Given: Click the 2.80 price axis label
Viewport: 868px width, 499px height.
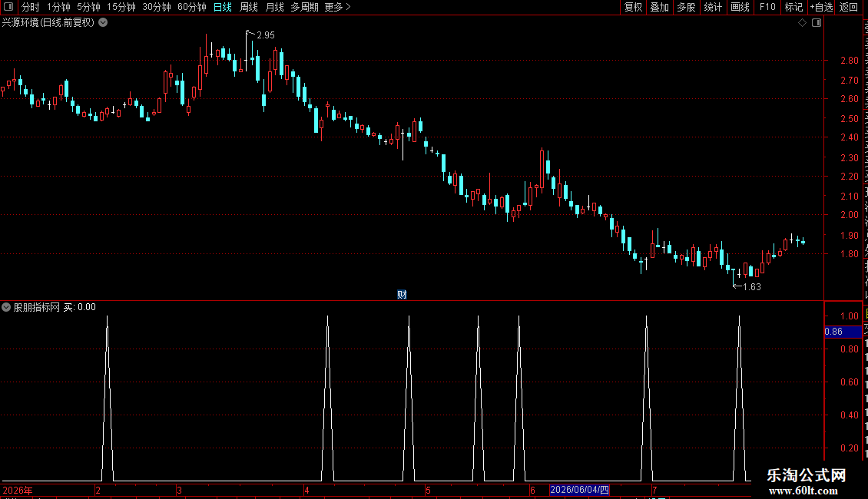Looking at the screenshot, I should click(849, 61).
